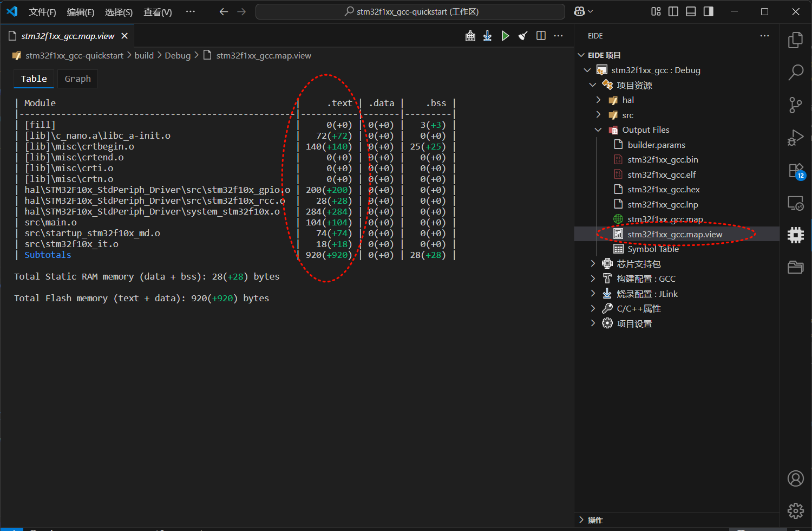Open the Source Control view
Image resolution: width=812 pixels, height=531 pixels.
795,105
